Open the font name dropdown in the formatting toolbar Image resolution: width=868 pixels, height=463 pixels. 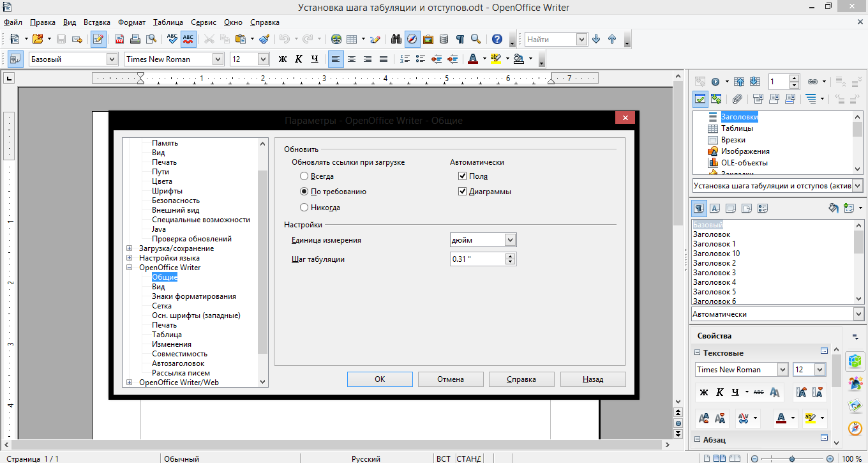pyautogui.click(x=218, y=59)
